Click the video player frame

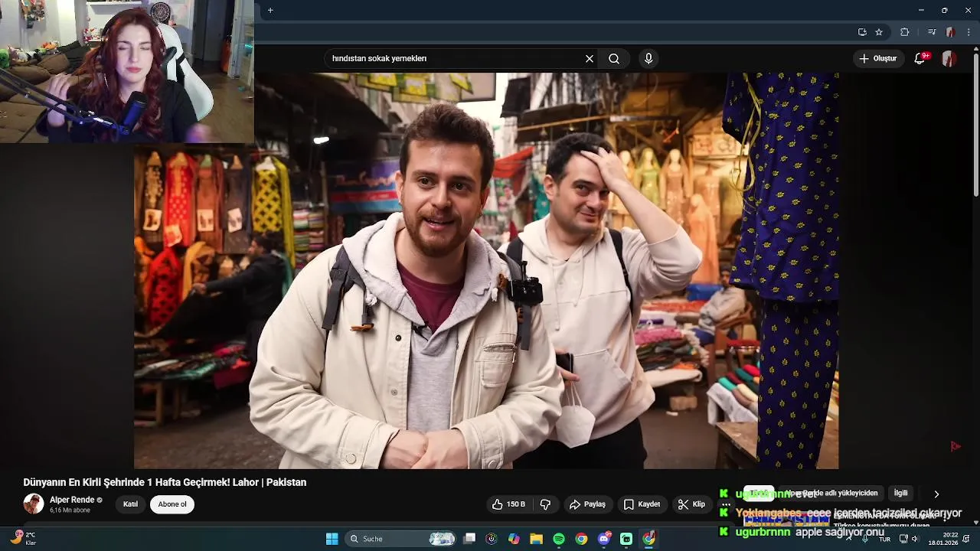[x=486, y=271]
